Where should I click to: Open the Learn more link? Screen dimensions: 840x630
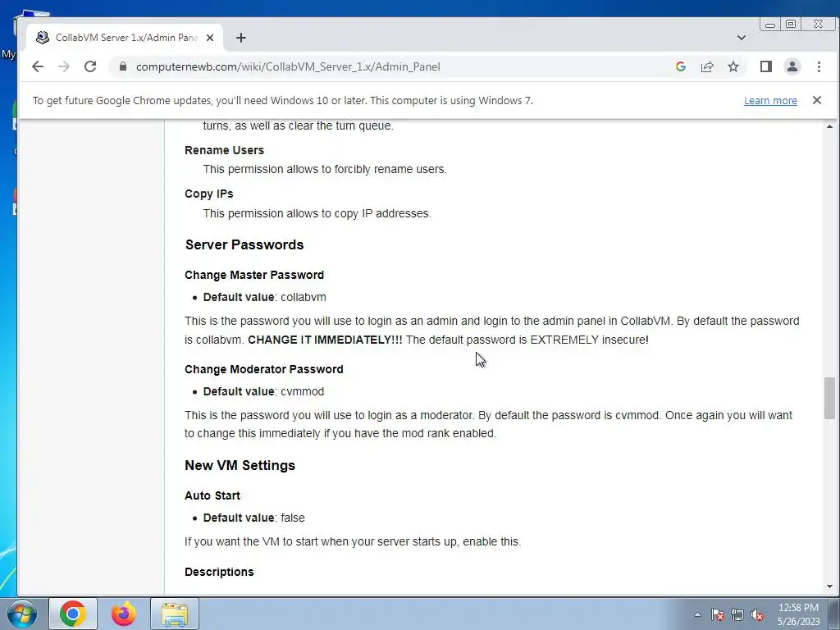tap(769, 101)
